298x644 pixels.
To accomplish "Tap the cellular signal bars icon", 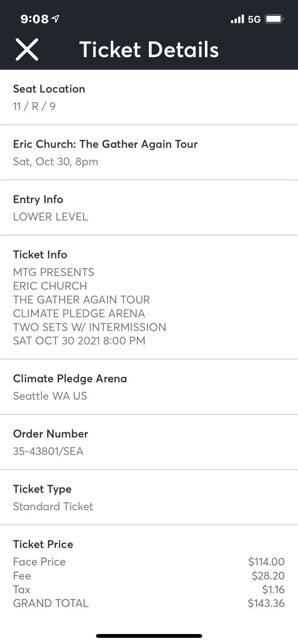I will [x=238, y=19].
